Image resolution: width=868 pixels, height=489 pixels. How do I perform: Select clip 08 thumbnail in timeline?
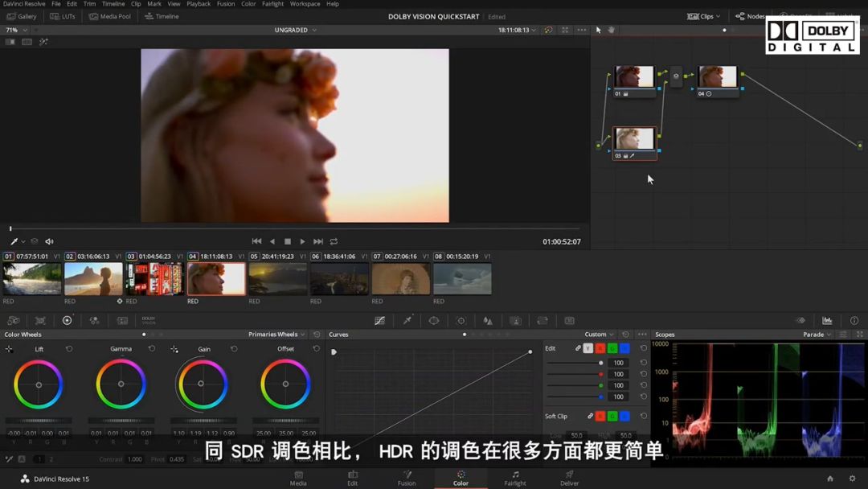point(462,278)
